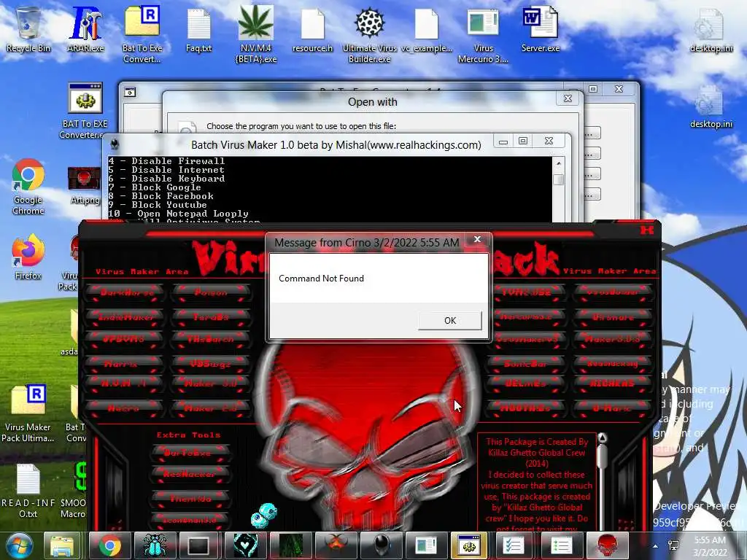Switch to the cyan bug taskbar app
Image resolution: width=747 pixels, height=560 pixels.
pyautogui.click(x=156, y=545)
